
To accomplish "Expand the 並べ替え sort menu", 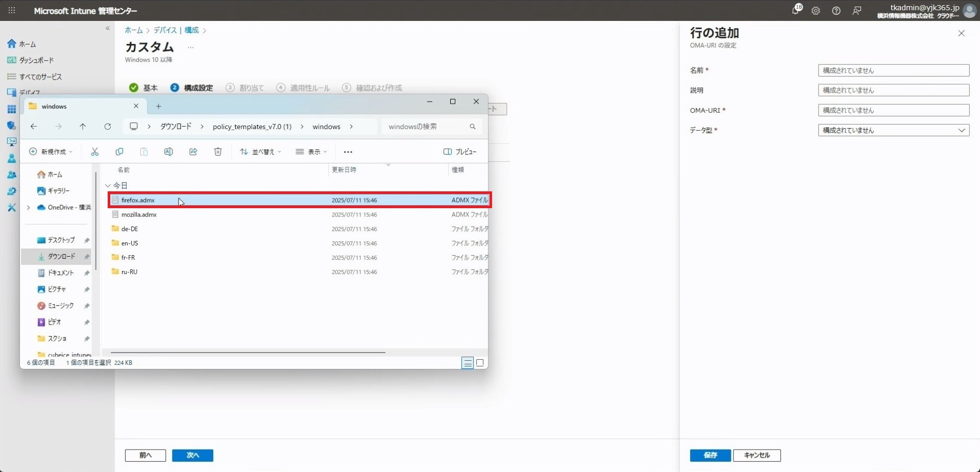I will point(261,152).
